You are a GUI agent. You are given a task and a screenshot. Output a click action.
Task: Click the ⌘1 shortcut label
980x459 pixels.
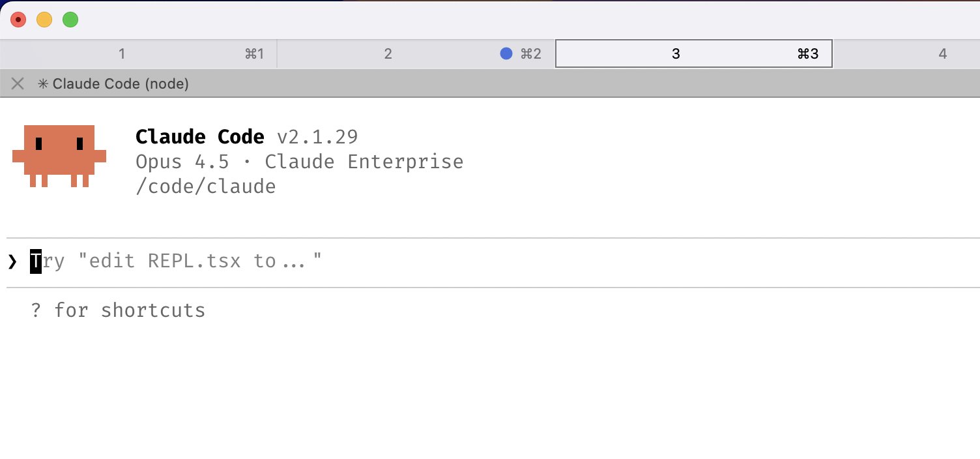pos(254,53)
